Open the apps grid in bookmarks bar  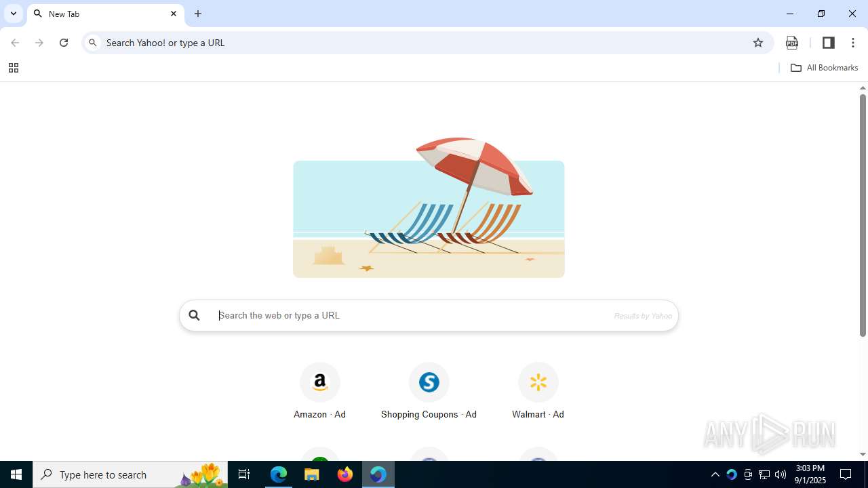tap(13, 68)
